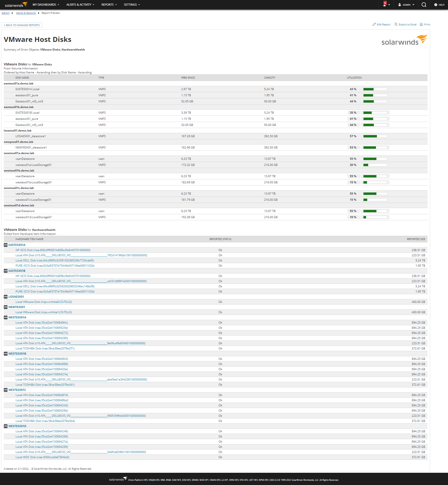Select the losaesx01.demo.lab group row

[215, 131]
